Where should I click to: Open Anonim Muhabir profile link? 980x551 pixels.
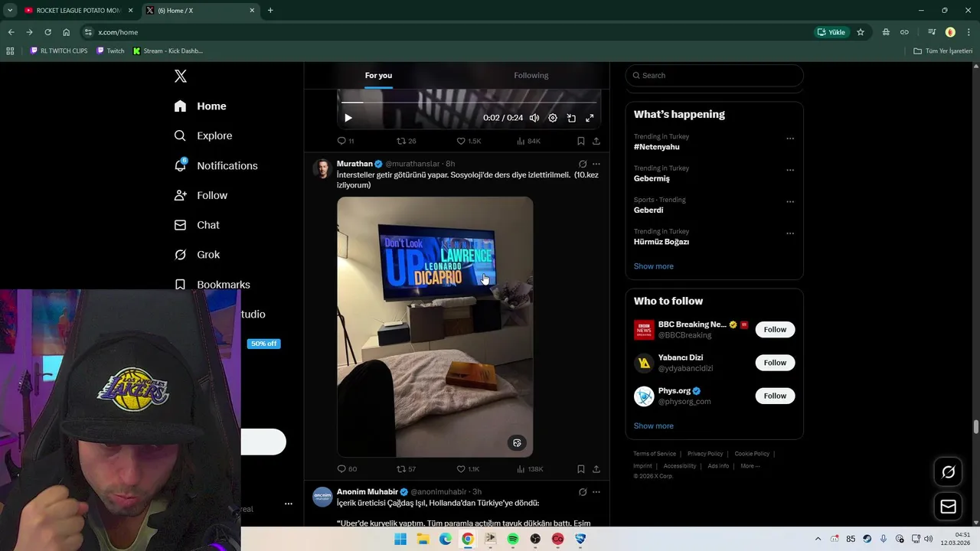(367, 491)
